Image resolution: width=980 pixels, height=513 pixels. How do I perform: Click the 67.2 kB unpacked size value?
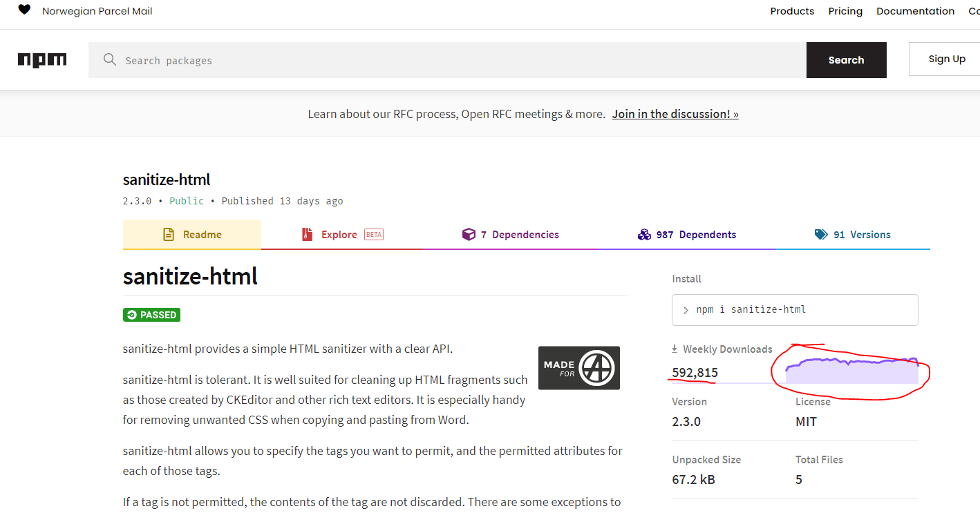(693, 479)
